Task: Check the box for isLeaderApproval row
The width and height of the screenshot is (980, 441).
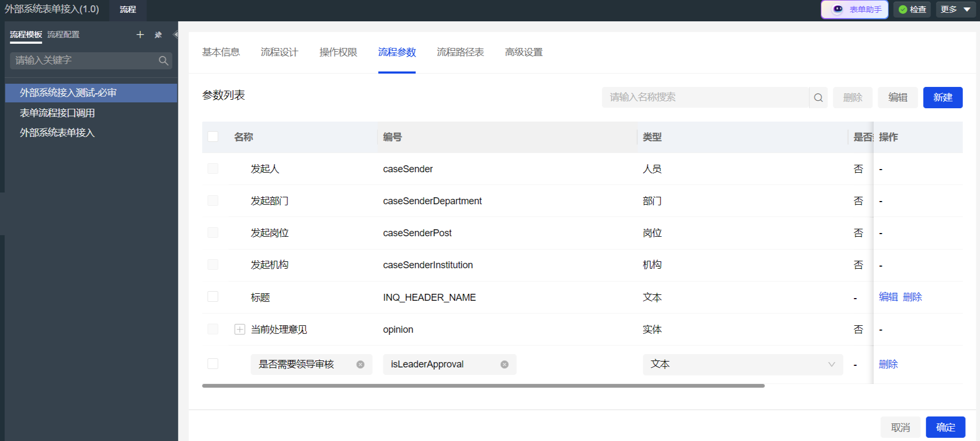Action: coord(213,364)
